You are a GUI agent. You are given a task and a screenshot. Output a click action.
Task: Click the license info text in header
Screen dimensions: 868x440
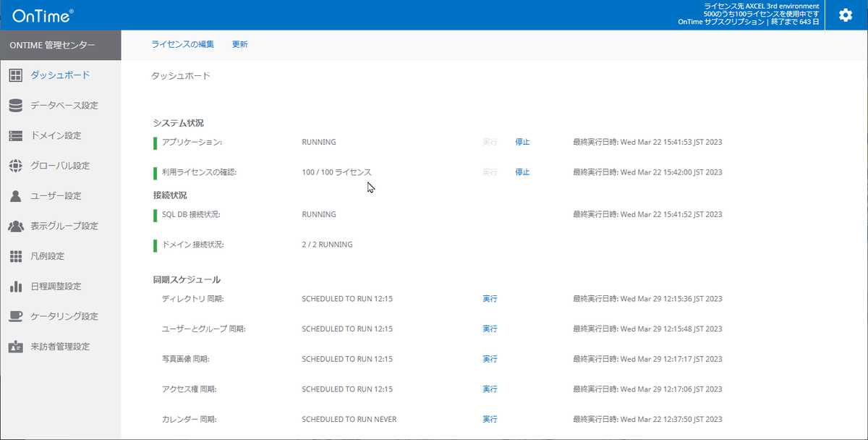click(x=749, y=14)
